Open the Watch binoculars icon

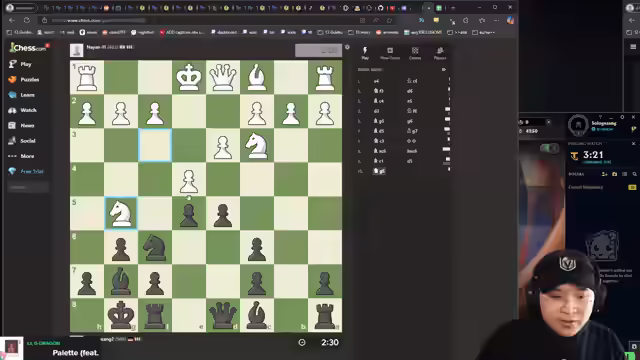(12, 110)
